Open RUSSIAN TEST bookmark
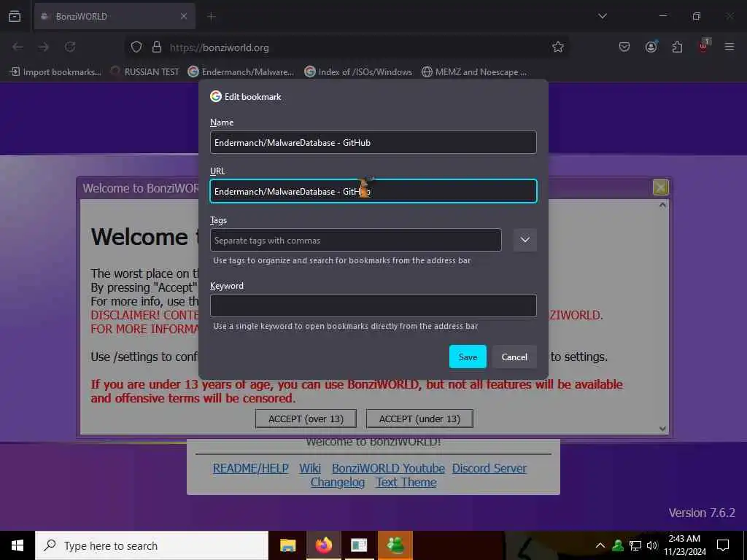The width and height of the screenshot is (747, 560). 145,72
